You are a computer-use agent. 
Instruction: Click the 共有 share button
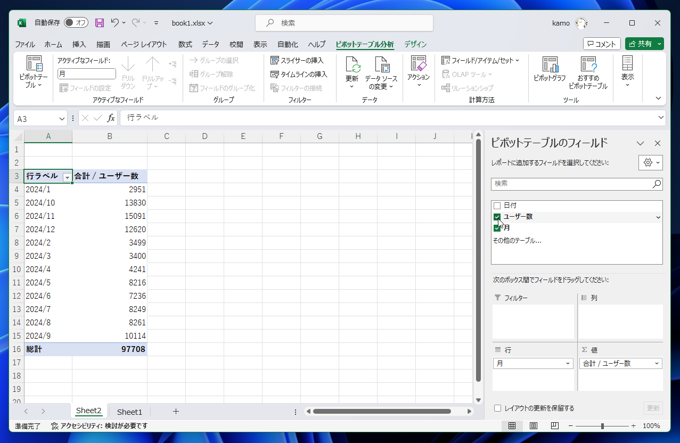[640, 44]
